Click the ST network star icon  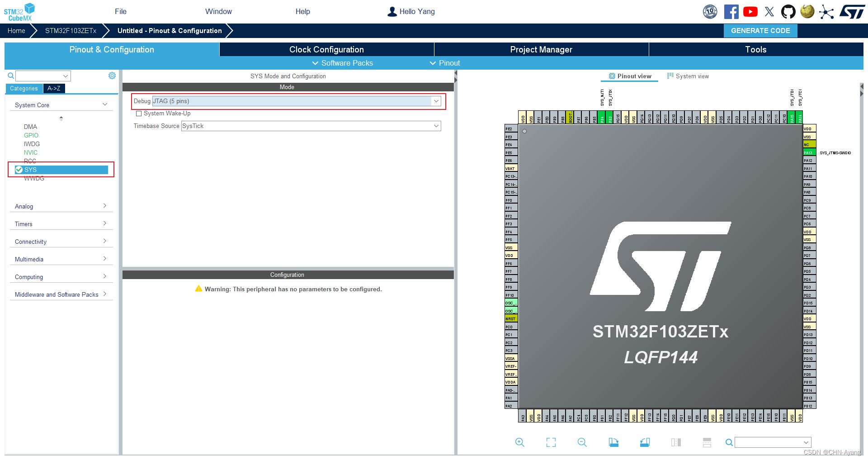tap(826, 12)
